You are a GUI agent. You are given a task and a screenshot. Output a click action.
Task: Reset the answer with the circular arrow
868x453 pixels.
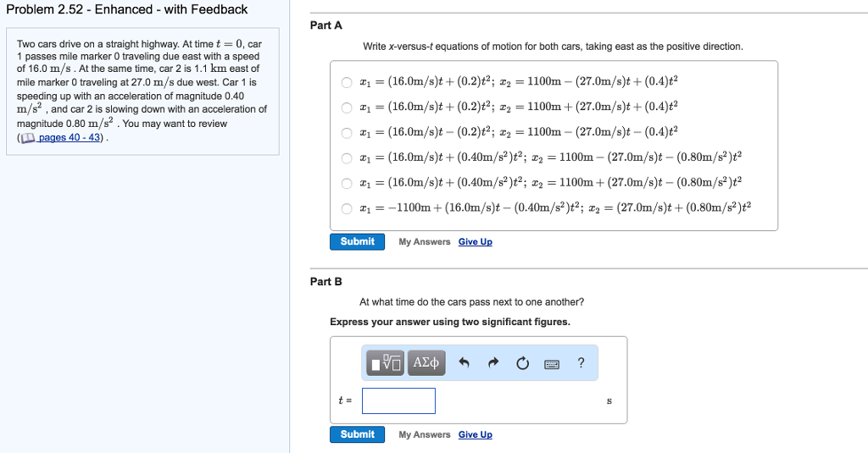coord(522,363)
